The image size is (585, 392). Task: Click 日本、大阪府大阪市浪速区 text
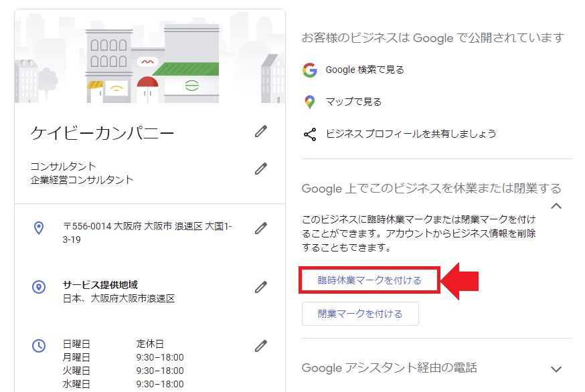[118, 298]
